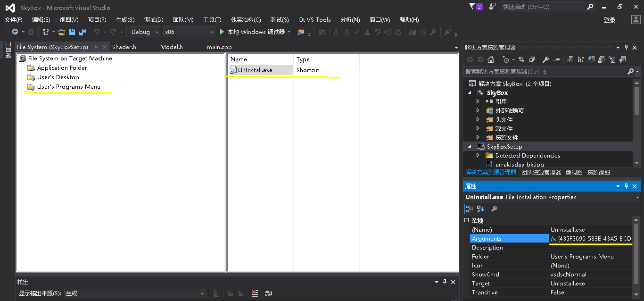Image resolution: width=644 pixels, height=301 pixels.
Task: Click Alphabetical sort icon in Properties panel
Action: pyautogui.click(x=480, y=209)
